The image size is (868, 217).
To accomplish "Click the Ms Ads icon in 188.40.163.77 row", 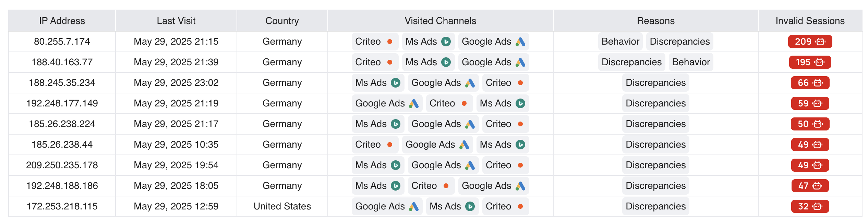I will (446, 62).
